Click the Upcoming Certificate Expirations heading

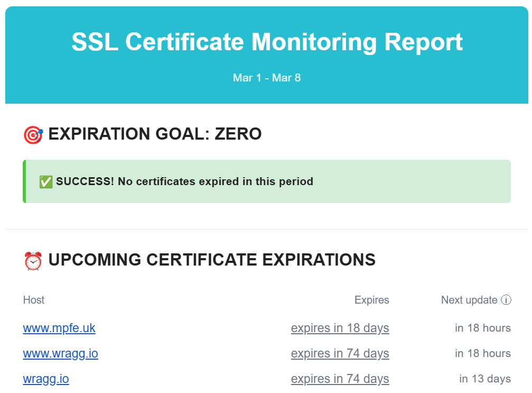pos(212,260)
